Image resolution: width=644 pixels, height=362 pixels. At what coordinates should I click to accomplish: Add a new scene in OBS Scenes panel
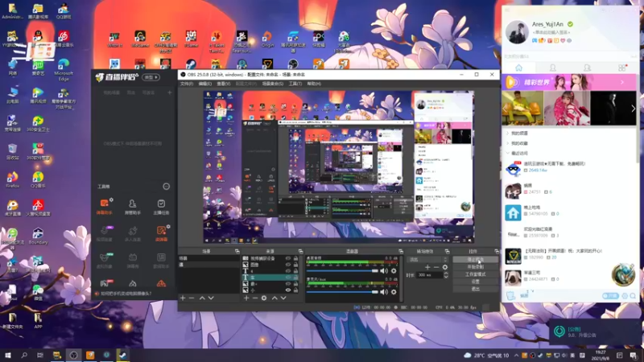pos(183,298)
